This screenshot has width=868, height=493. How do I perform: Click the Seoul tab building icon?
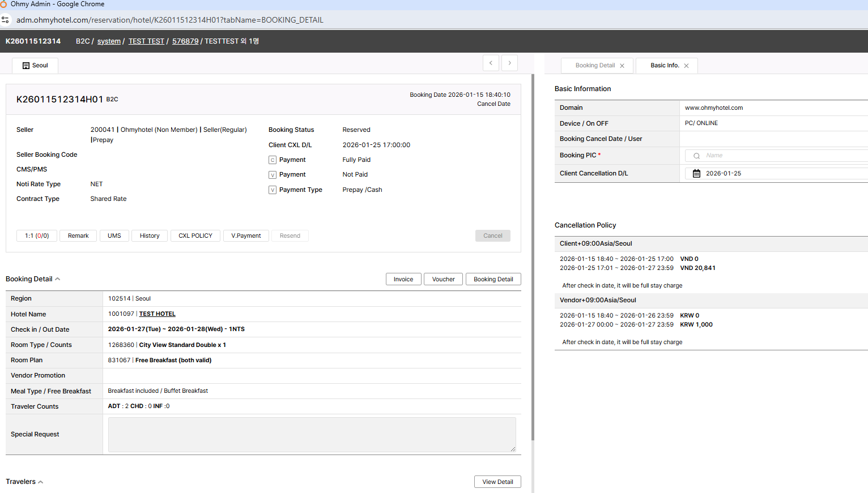pos(26,66)
